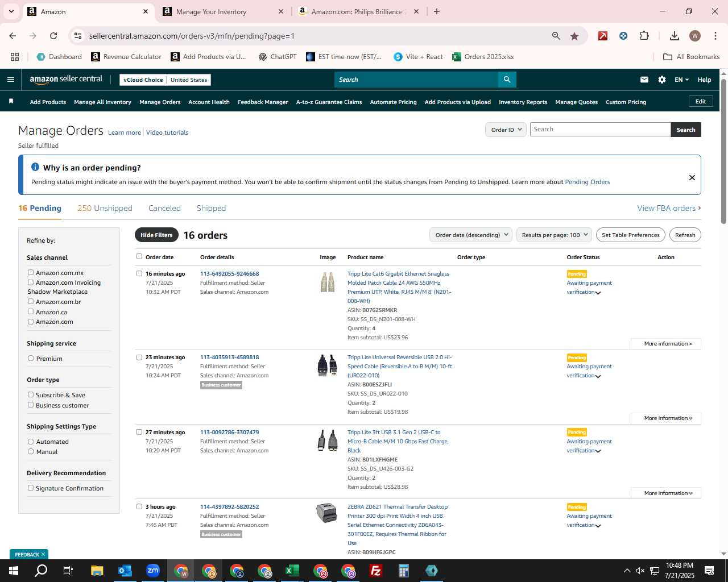Click the browser zoom magnifier icon in address bar
This screenshot has width=728, height=582.
[556, 36]
